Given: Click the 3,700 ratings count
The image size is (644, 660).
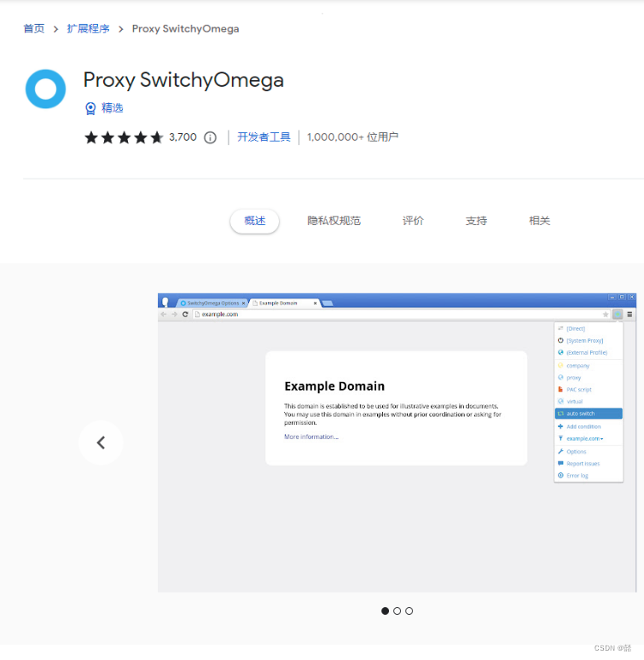Looking at the screenshot, I should click(x=183, y=137).
